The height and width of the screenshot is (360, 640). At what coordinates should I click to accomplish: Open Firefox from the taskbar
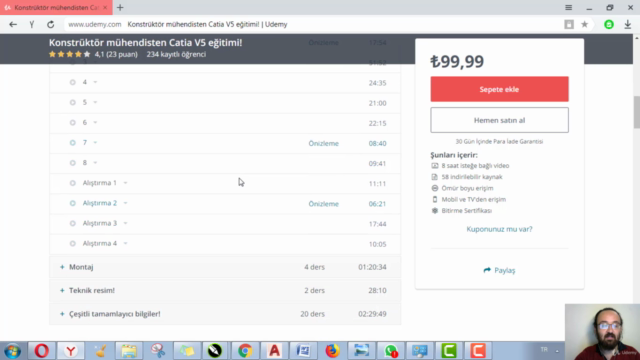332,351
